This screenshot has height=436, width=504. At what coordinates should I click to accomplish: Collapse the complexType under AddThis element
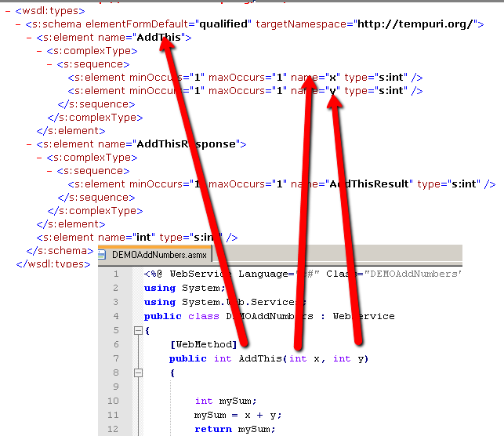pyautogui.click(x=40, y=51)
